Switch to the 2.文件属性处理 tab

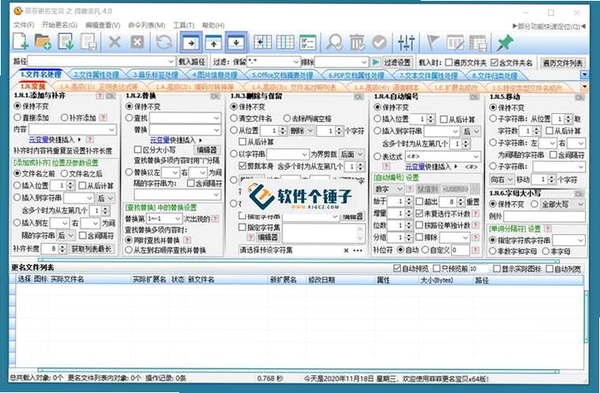pyautogui.click(x=96, y=75)
